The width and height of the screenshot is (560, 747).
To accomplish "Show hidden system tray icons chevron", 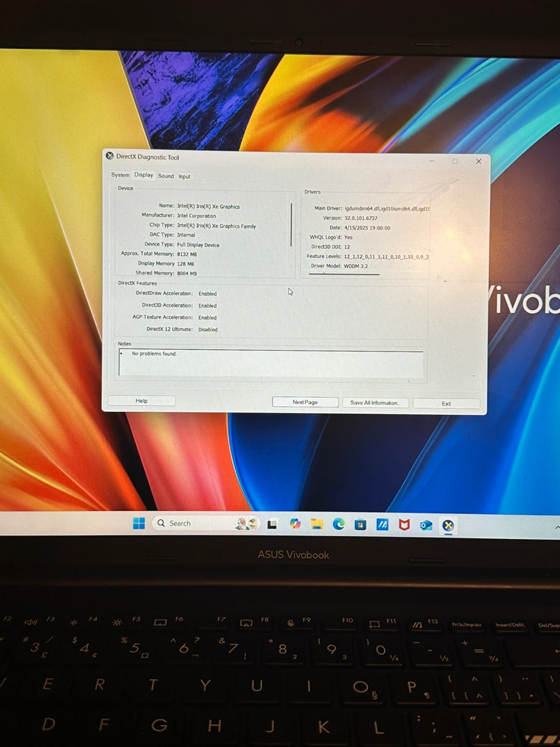I will (557, 527).
